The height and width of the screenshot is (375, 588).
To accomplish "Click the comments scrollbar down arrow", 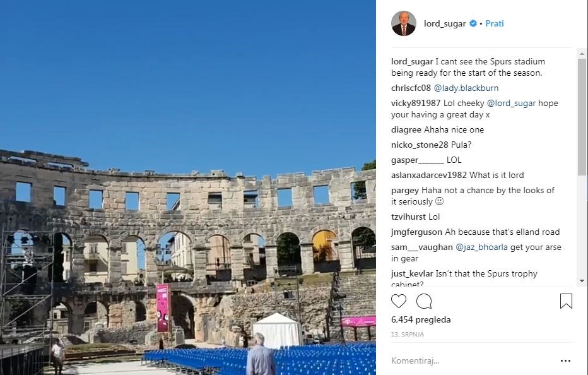I will pos(582,281).
